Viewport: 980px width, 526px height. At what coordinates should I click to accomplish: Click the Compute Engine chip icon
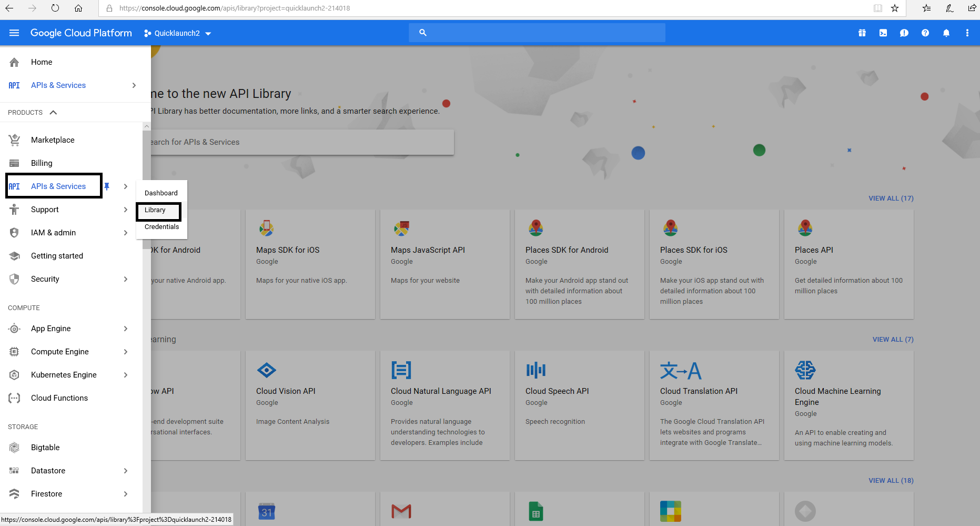(14, 352)
